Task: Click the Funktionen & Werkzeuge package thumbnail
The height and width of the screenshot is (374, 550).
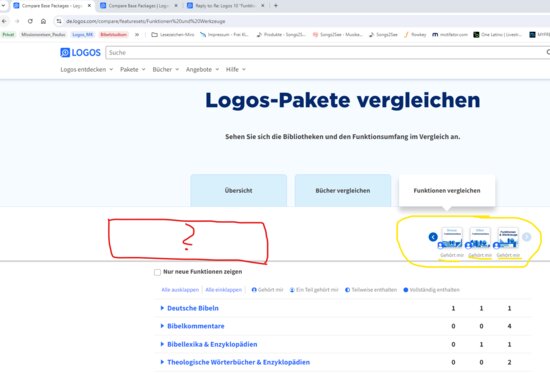Action: pos(508,238)
